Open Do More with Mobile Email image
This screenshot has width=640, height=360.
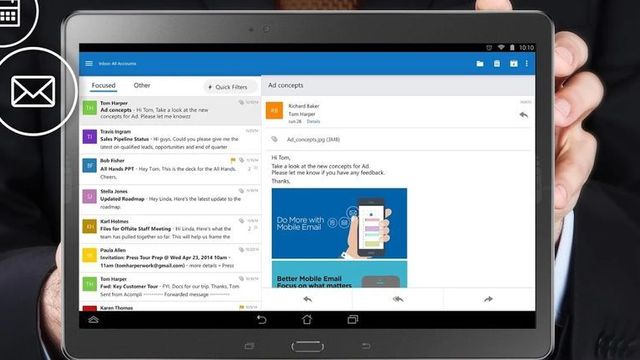pos(339,223)
